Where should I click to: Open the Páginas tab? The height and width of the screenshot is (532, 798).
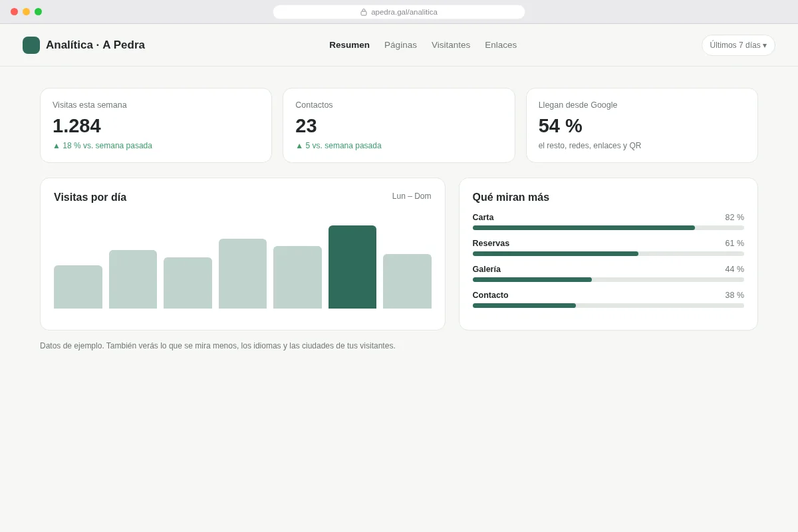(400, 45)
